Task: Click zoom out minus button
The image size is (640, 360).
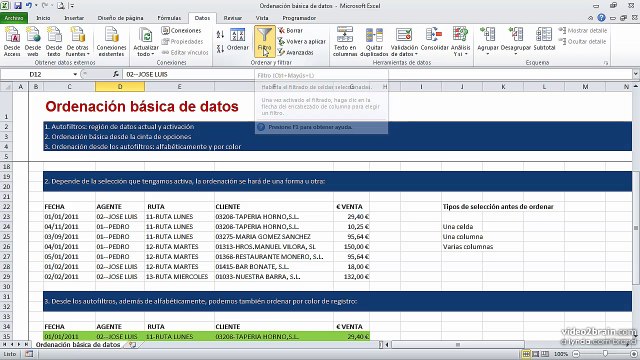Action: tap(576, 354)
